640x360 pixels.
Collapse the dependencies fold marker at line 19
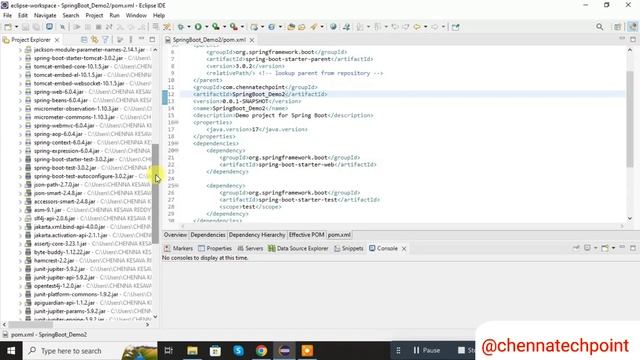coord(177,144)
